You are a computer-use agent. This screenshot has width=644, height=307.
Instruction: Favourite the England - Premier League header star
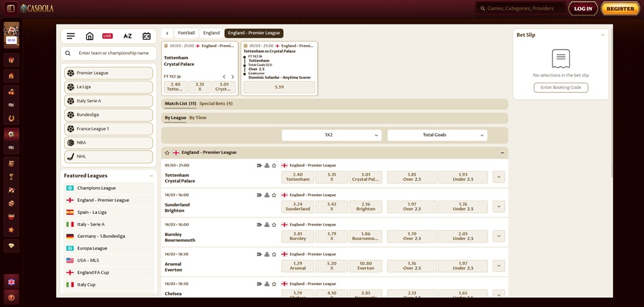click(x=167, y=153)
